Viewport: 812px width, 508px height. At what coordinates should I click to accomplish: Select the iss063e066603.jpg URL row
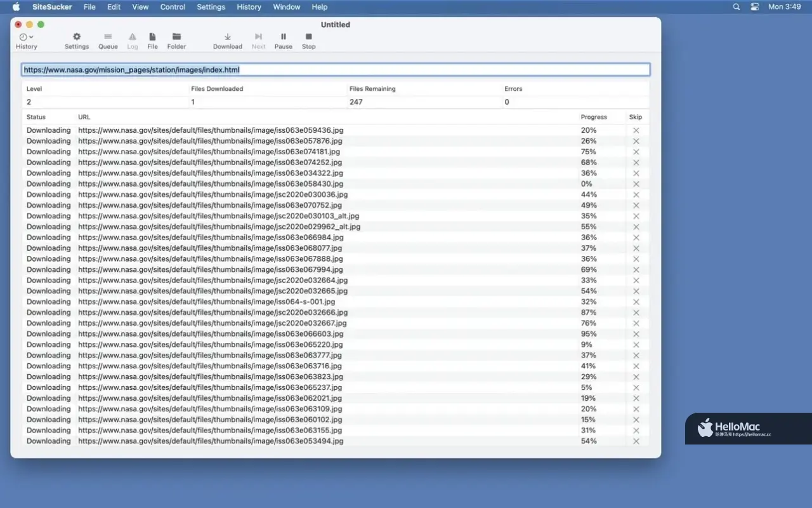tap(336, 334)
